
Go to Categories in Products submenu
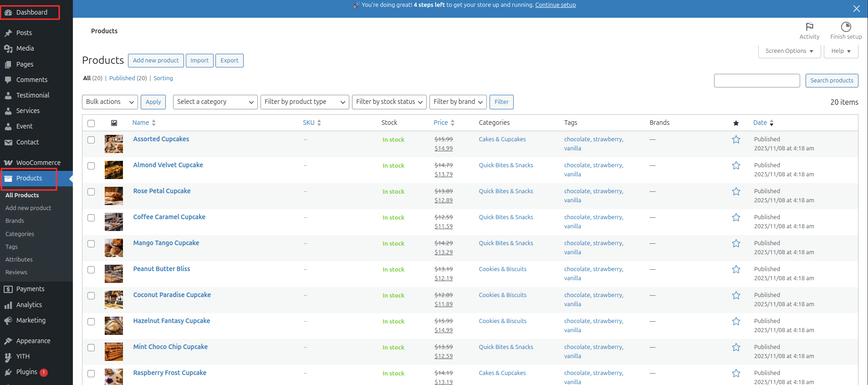pos(20,234)
